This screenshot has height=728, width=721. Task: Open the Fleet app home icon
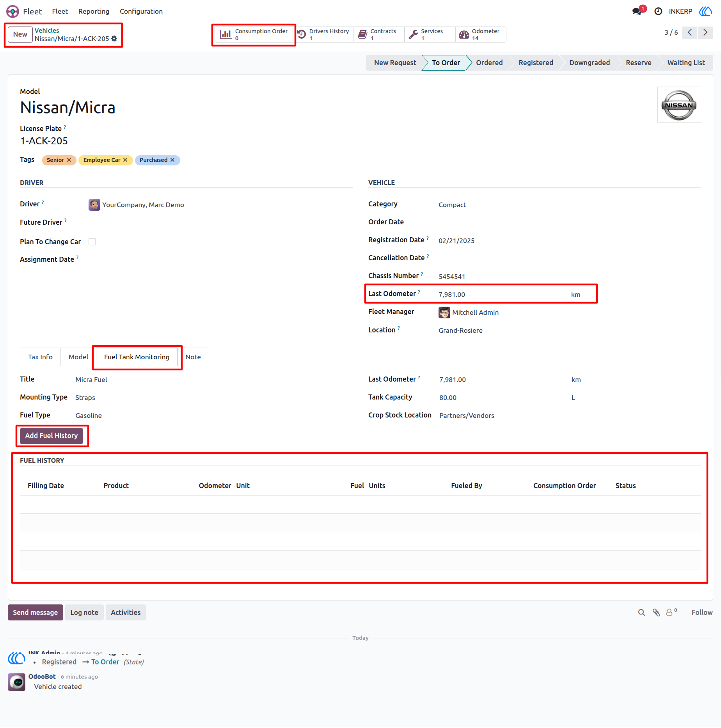(x=12, y=11)
